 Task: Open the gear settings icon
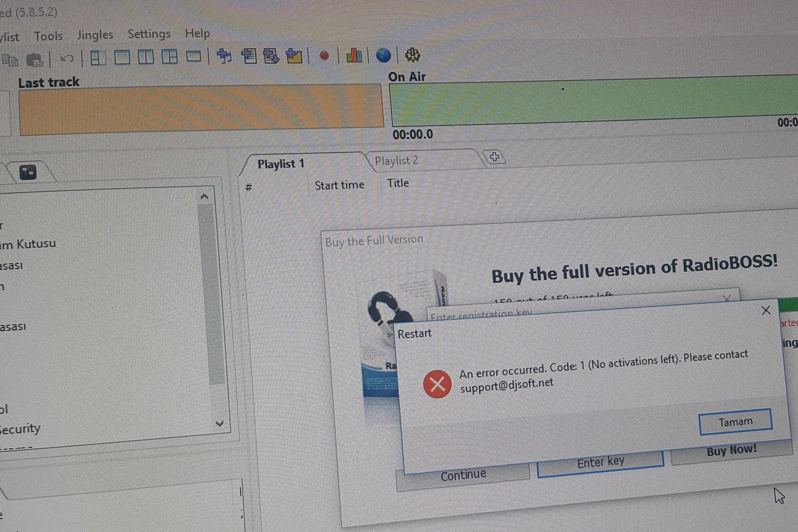(413, 55)
